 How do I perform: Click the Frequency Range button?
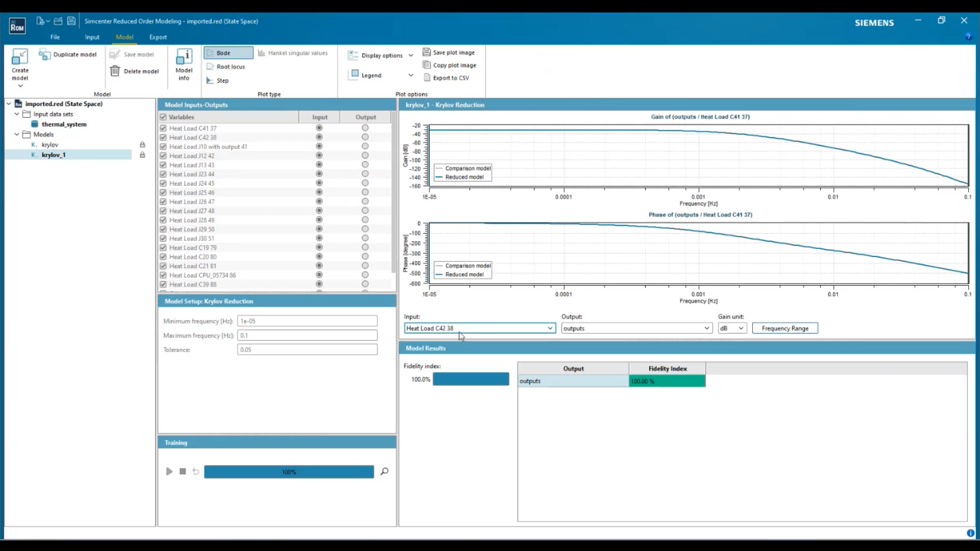[785, 328]
